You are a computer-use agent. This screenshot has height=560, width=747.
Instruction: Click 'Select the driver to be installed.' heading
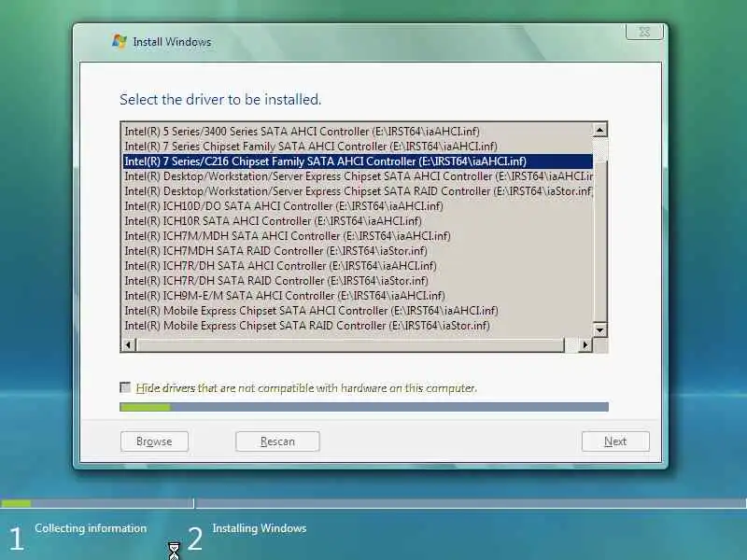(220, 100)
